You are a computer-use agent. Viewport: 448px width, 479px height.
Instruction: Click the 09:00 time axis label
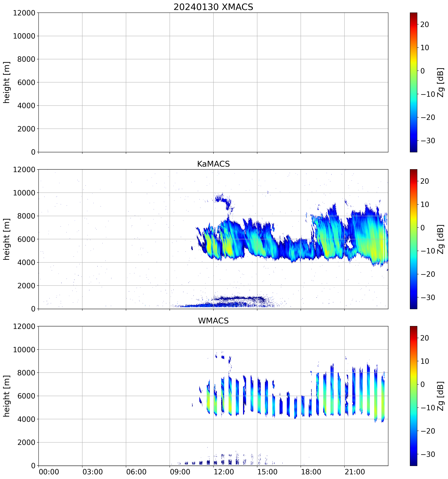pyautogui.click(x=180, y=472)
